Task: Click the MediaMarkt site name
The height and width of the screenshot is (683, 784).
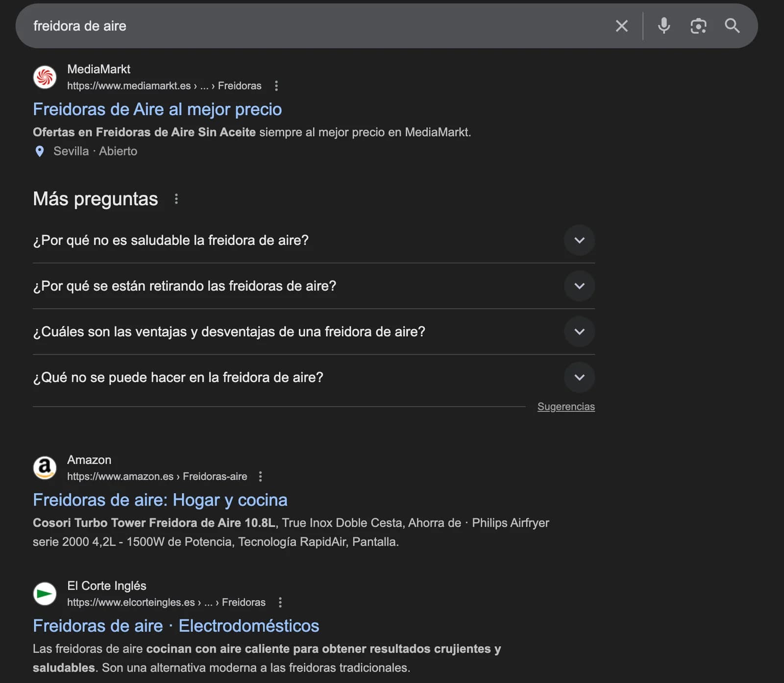Action: click(x=98, y=69)
